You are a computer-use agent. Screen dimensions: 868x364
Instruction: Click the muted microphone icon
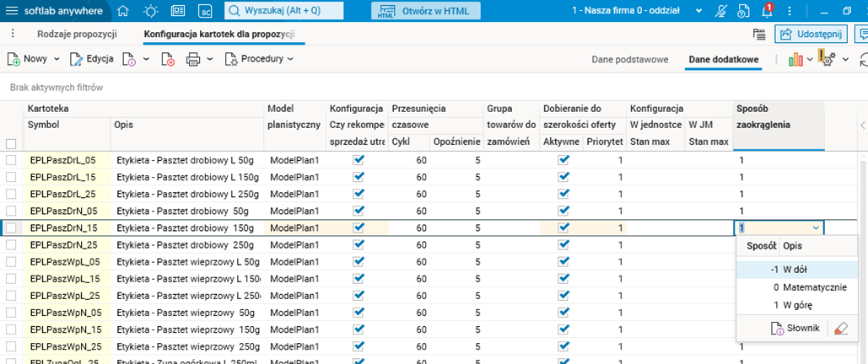tap(720, 11)
